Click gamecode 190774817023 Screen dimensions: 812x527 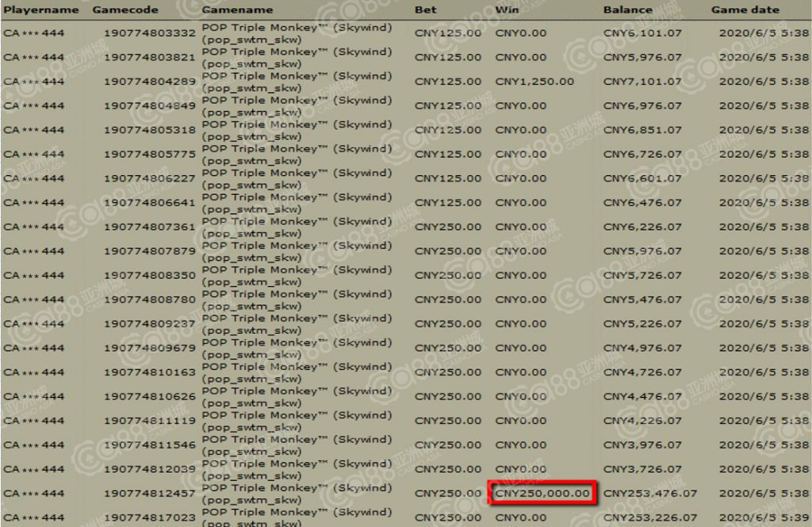tap(149, 517)
